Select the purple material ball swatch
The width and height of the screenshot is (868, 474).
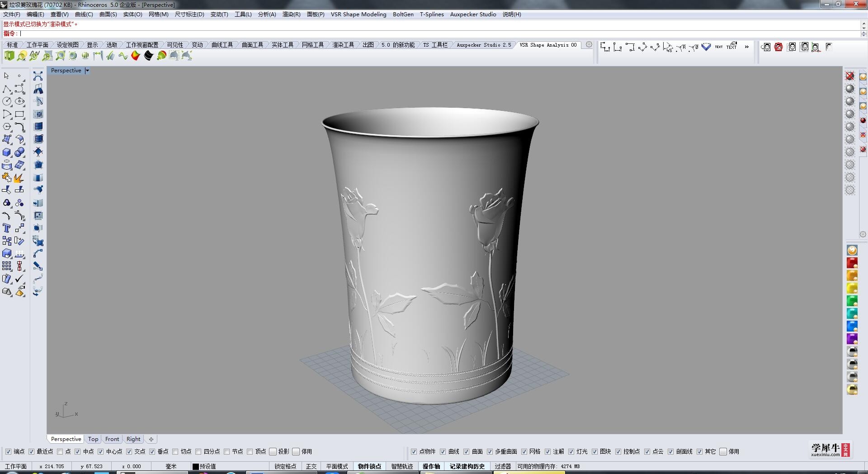852,339
